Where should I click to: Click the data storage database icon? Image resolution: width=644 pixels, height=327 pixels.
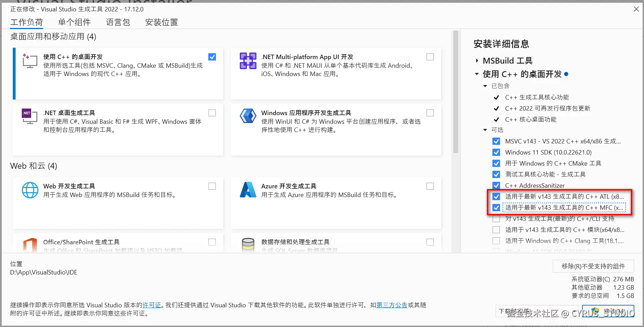click(x=248, y=245)
